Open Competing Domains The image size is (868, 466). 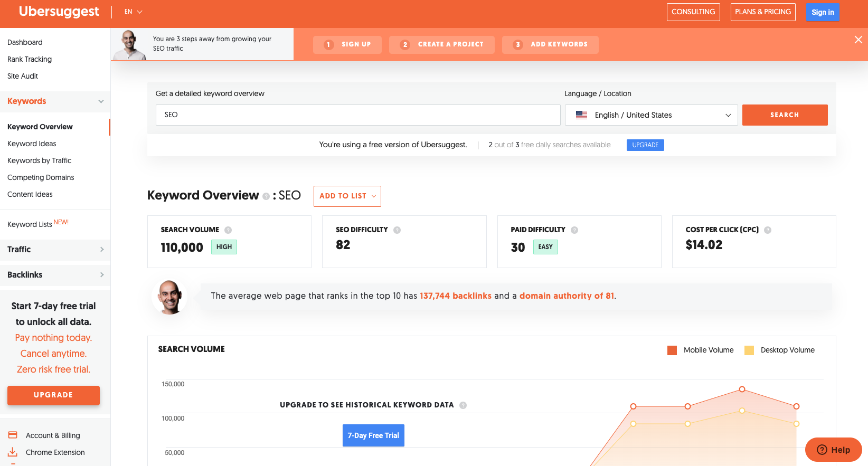tap(41, 177)
